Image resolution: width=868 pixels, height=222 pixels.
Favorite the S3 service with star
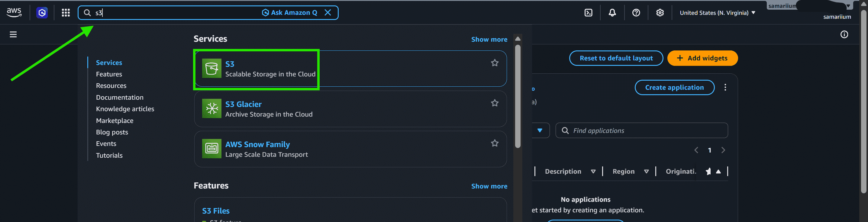pos(495,63)
